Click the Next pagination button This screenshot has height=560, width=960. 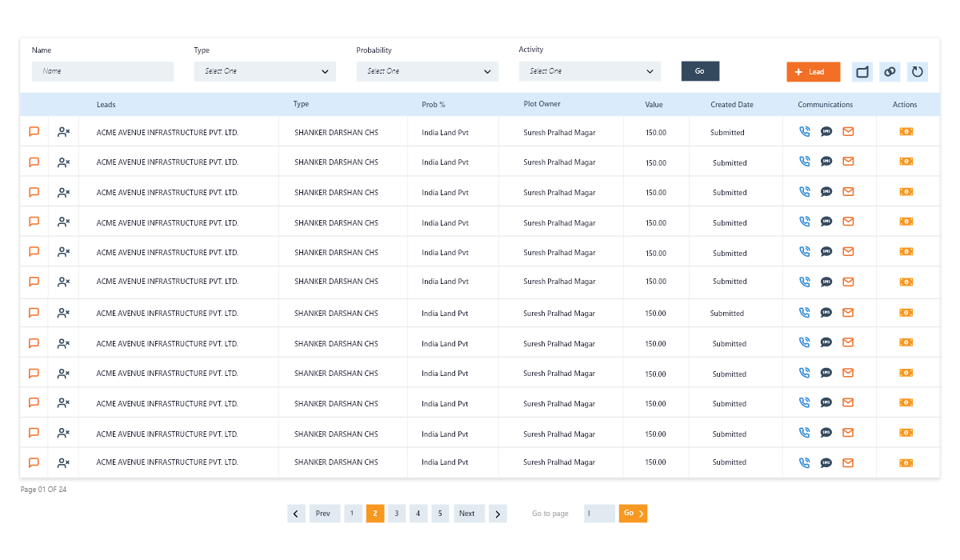point(468,514)
